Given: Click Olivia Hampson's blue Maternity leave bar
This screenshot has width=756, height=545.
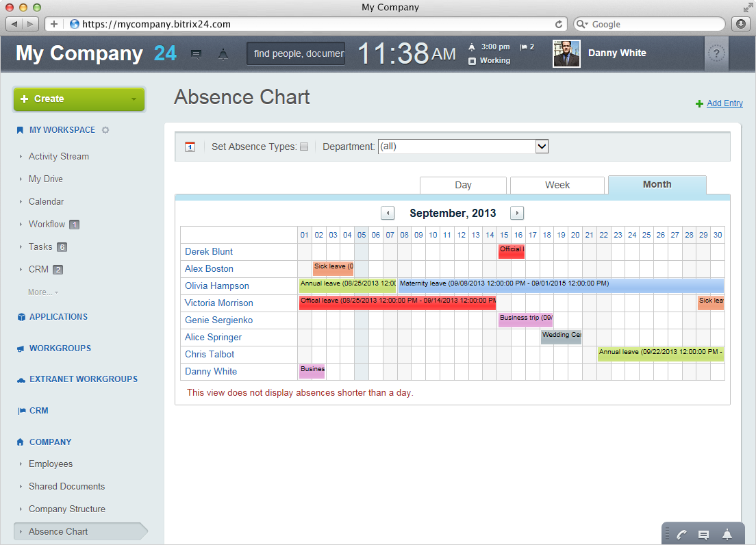Looking at the screenshot, I should (x=560, y=286).
